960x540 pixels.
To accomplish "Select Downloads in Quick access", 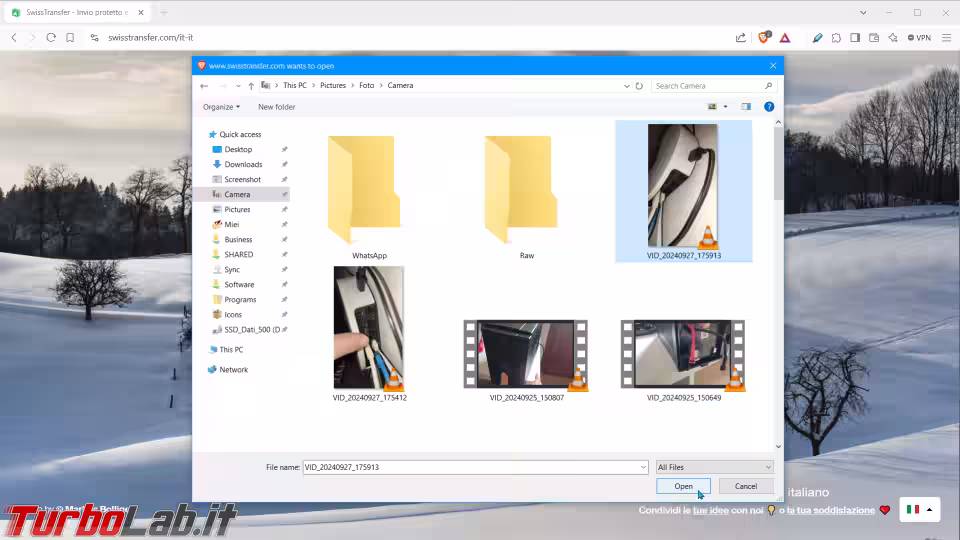I will click(243, 164).
